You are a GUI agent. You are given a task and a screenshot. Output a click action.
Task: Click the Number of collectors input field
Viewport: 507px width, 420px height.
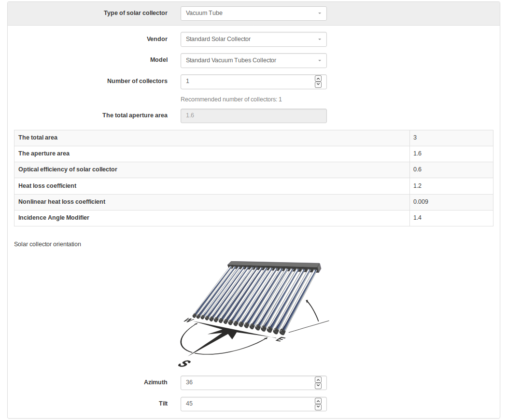(x=253, y=82)
